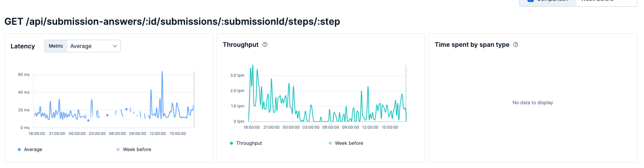Click the Time spent by span type title
This screenshot has height=168, width=644.
coord(472,45)
